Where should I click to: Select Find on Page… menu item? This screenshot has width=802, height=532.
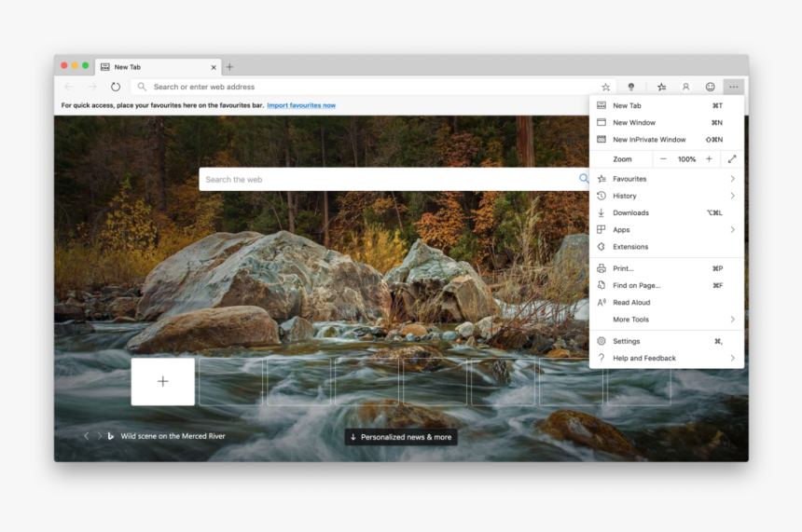click(667, 285)
